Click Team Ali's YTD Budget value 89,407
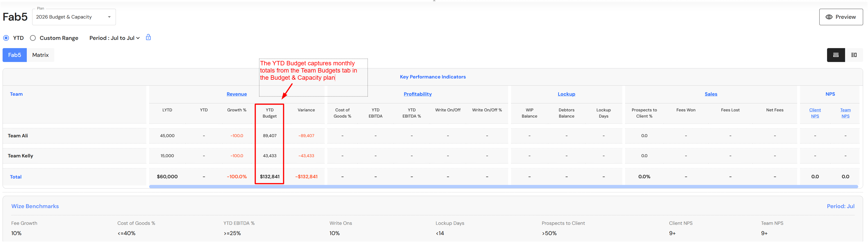This screenshot has width=868, height=242. click(x=270, y=136)
